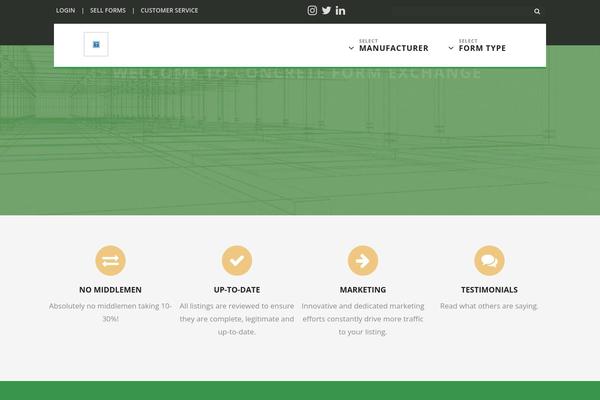Click the NO MIDDLEMEN heading

110,290
